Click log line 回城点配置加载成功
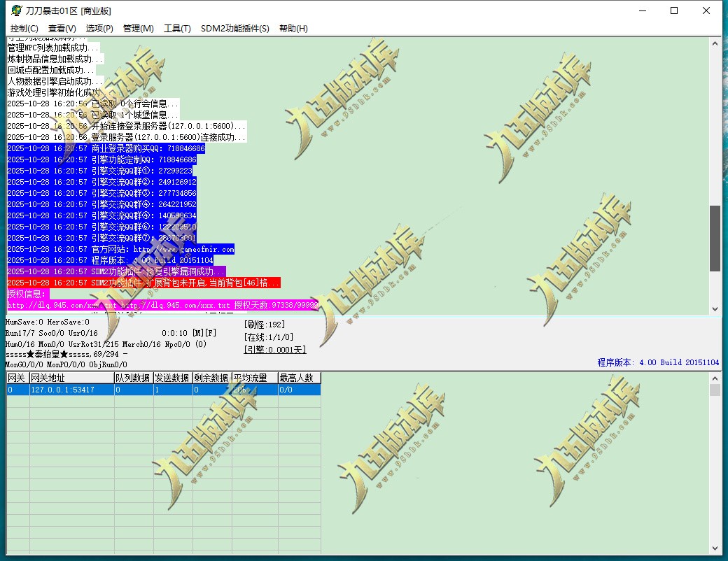The height and width of the screenshot is (561, 728). coord(50,70)
